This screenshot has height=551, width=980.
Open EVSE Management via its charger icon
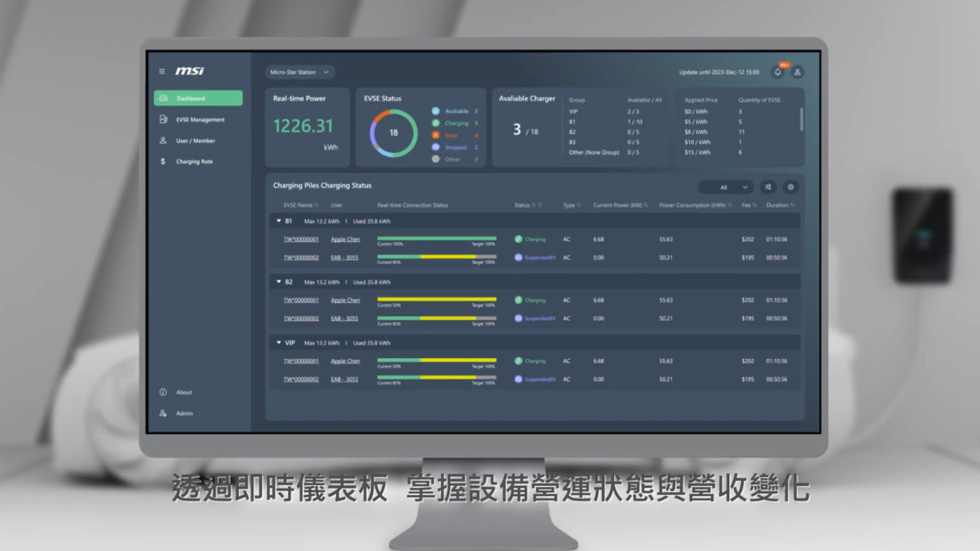(x=162, y=119)
